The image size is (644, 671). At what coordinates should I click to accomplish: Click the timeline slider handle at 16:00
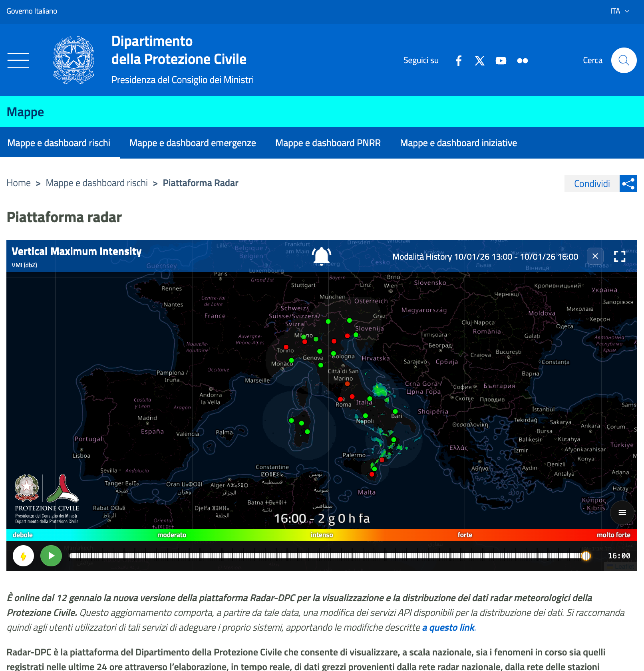click(x=586, y=556)
